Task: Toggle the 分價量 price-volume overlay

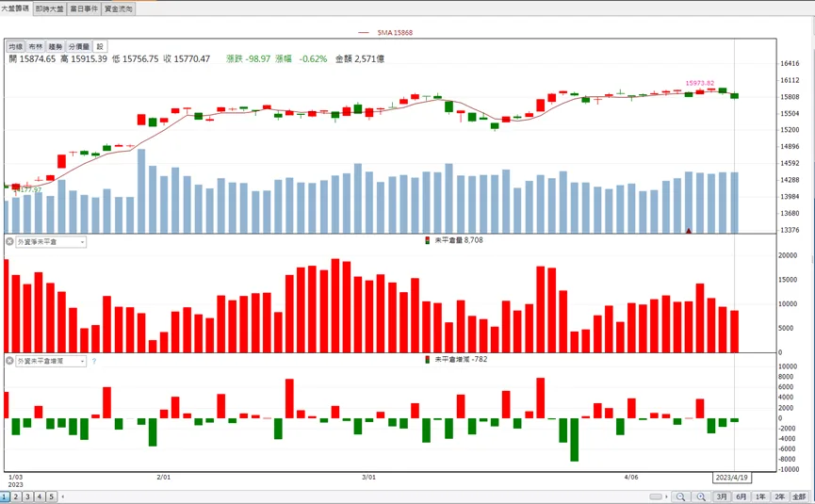Action: 79,47
